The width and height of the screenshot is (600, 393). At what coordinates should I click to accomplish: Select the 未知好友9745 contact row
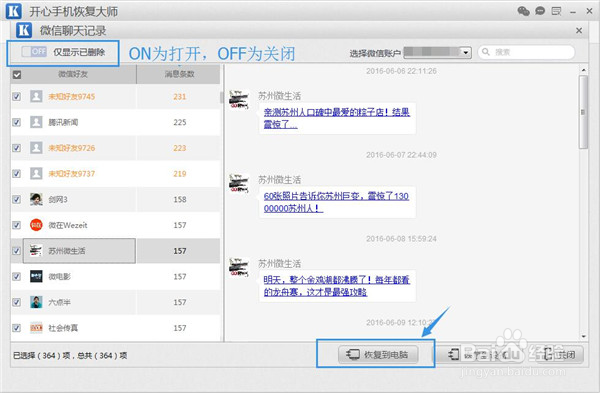(115, 96)
